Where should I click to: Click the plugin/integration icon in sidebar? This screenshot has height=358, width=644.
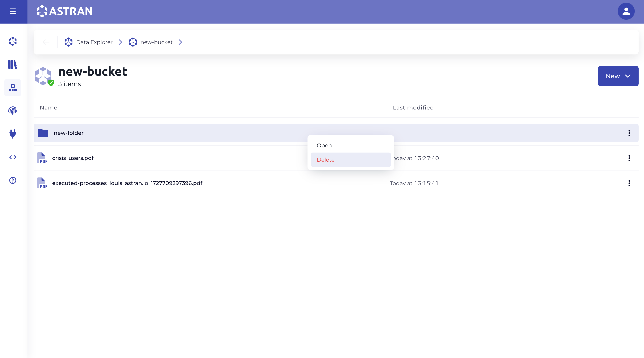[12, 134]
